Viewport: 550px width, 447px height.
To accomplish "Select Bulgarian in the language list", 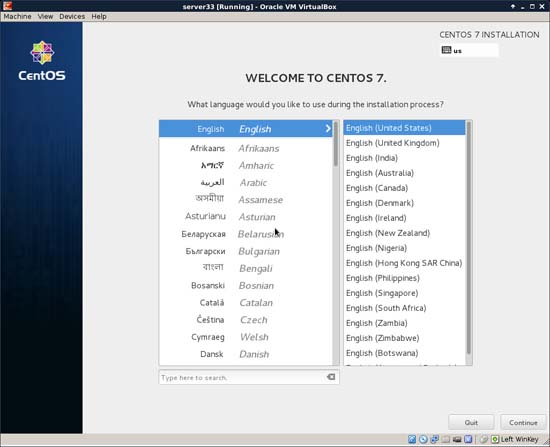I will coord(246,251).
